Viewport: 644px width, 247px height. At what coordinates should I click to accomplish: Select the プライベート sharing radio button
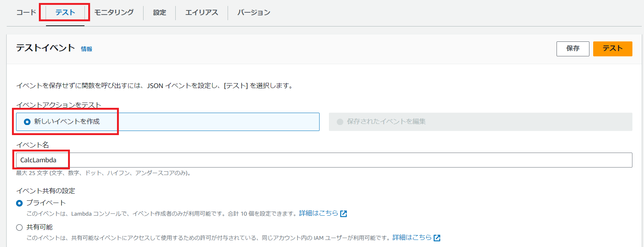(19, 203)
